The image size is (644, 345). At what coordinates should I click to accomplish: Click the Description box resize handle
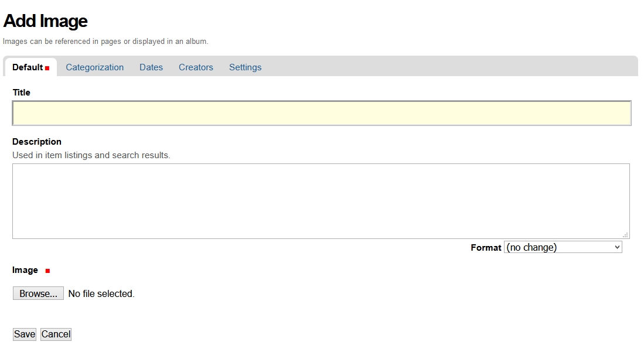[625, 234]
